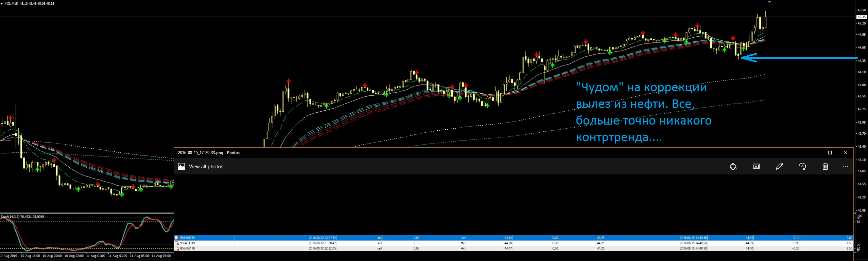Click order icon for ticket 956466178

[177, 248]
